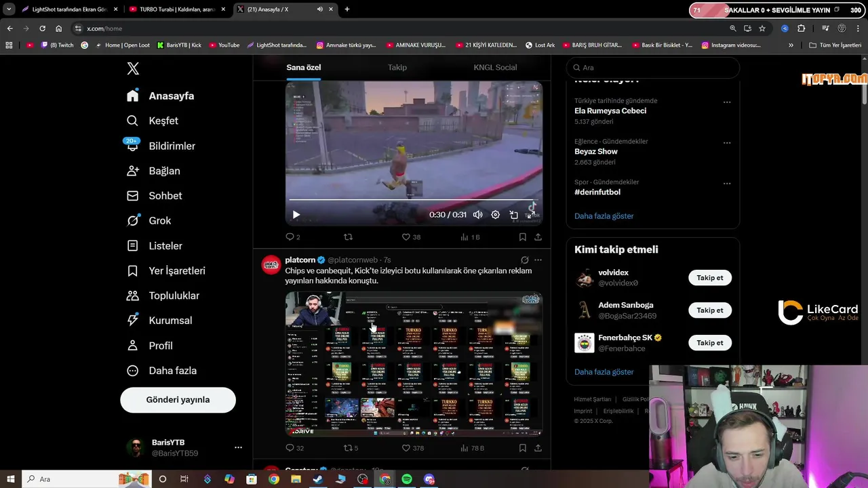Follow Fenerbahçe SK with Takip et
Viewport: 868px width, 488px height.
(x=710, y=343)
